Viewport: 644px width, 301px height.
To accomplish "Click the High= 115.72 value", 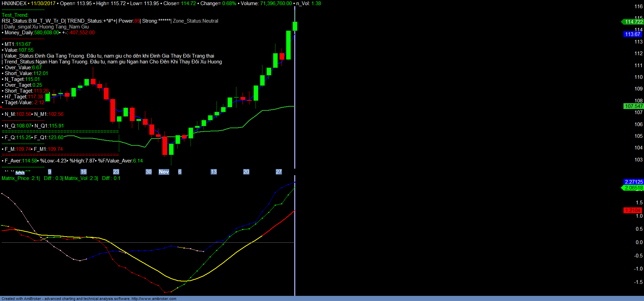I will 111,3.
